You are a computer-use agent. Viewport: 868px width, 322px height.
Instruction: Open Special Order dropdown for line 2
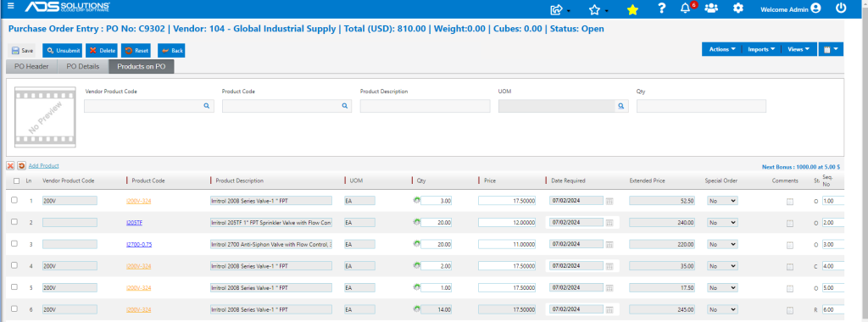click(x=722, y=222)
